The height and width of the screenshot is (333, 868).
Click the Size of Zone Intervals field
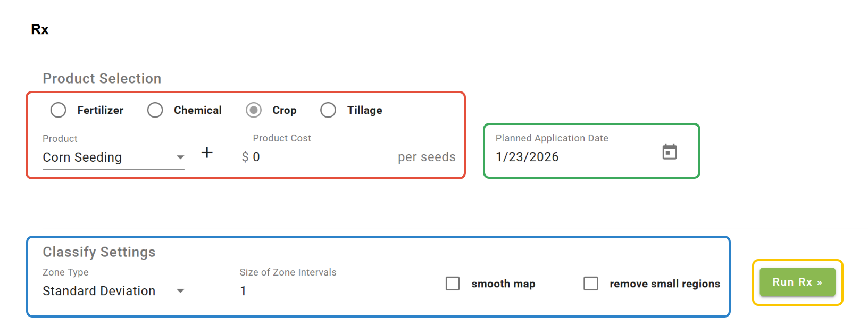point(310,291)
